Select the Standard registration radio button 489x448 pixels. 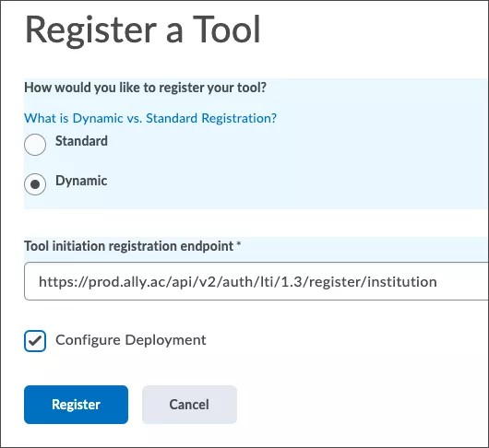pyautogui.click(x=35, y=145)
